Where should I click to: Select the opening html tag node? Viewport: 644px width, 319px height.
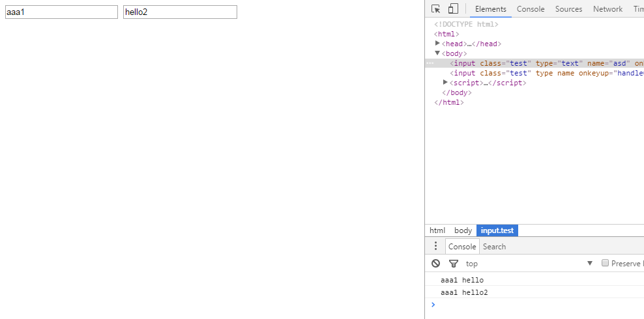(x=446, y=34)
